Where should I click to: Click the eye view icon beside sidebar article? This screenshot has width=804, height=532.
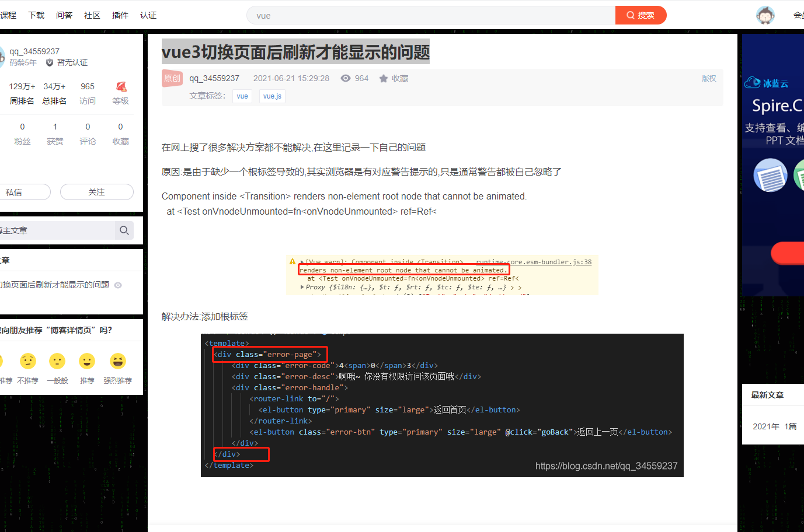click(118, 285)
